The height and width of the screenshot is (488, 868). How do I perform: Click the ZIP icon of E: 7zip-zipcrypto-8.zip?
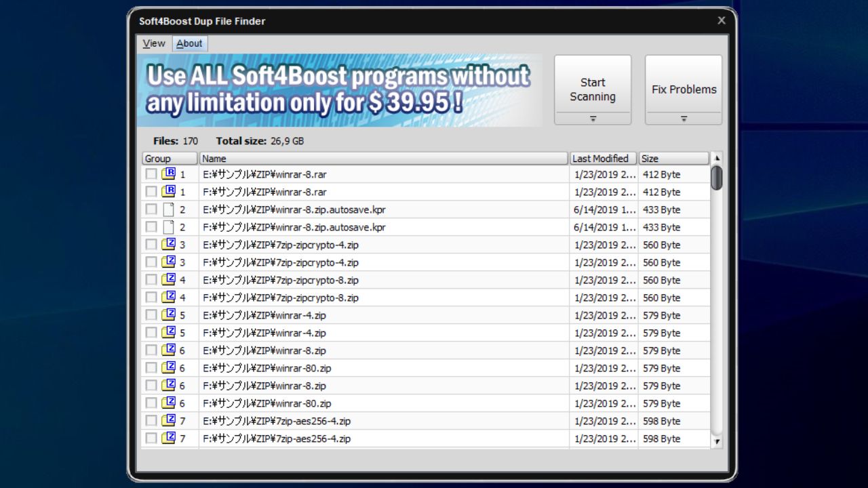(169, 280)
